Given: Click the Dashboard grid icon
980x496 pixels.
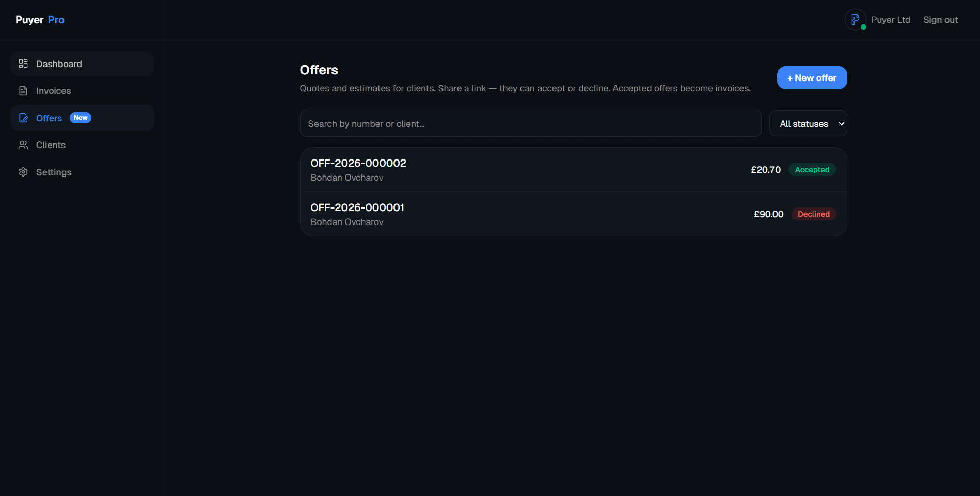Looking at the screenshot, I should (x=23, y=63).
